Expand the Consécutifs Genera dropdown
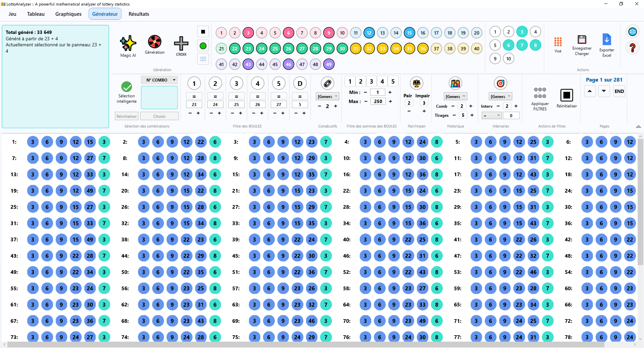644x348 pixels. (327, 96)
